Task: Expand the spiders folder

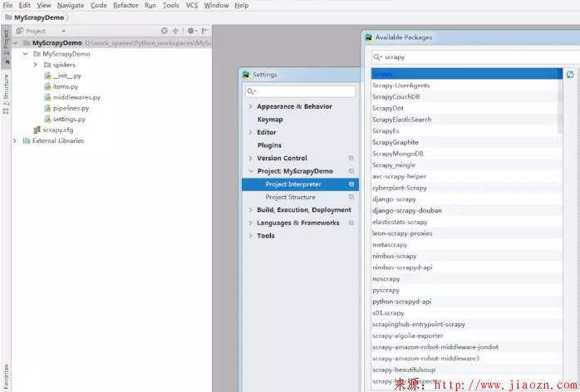Action: 35,65
